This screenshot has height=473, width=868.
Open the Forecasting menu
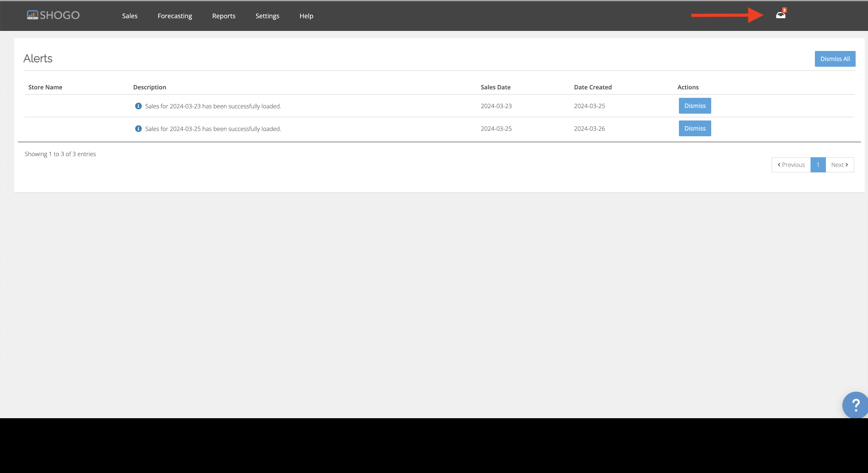pyautogui.click(x=175, y=16)
